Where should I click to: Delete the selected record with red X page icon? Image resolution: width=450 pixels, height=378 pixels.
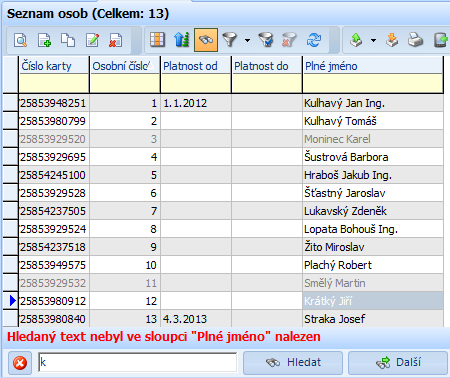tap(116, 40)
